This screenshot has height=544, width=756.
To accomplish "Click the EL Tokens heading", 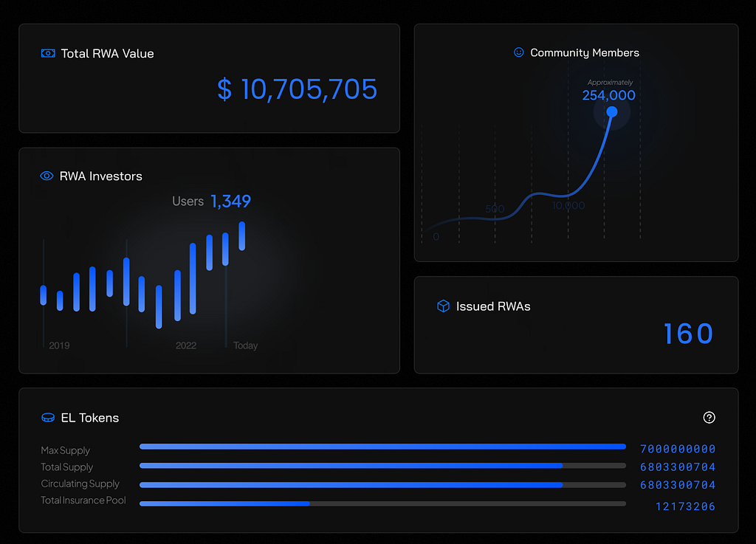I will [89, 418].
